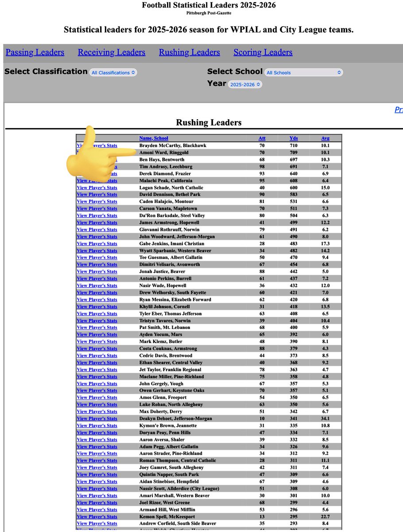Select the 22.7 average value

tap(325, 516)
